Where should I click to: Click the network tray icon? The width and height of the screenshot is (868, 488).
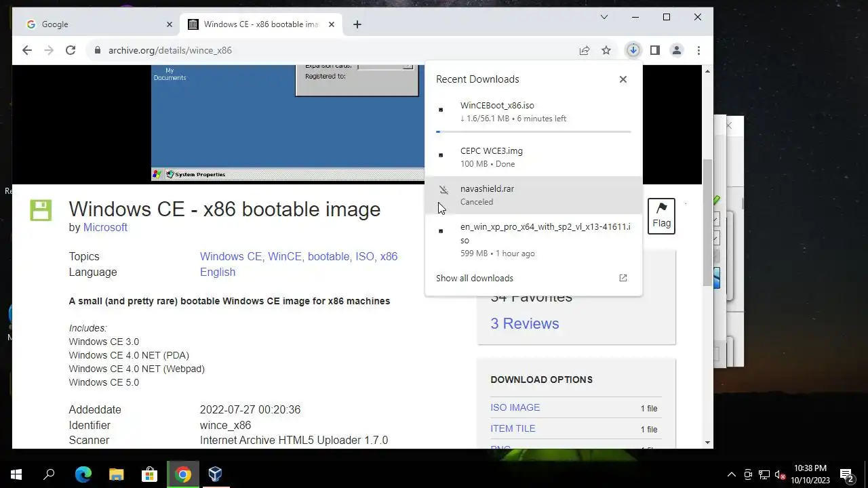[764, 474]
